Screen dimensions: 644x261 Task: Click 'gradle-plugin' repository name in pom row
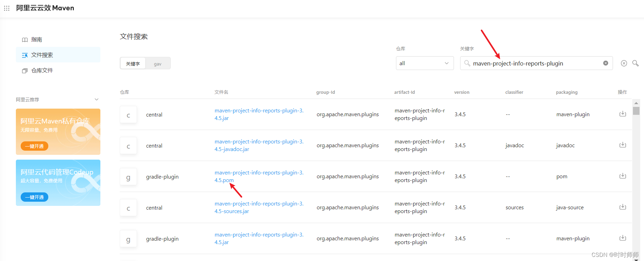pyautogui.click(x=162, y=177)
